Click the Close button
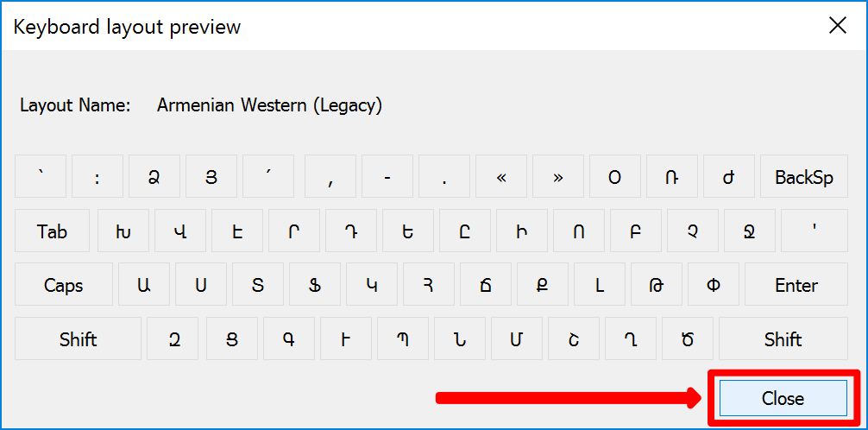868x430 pixels. 783,398
